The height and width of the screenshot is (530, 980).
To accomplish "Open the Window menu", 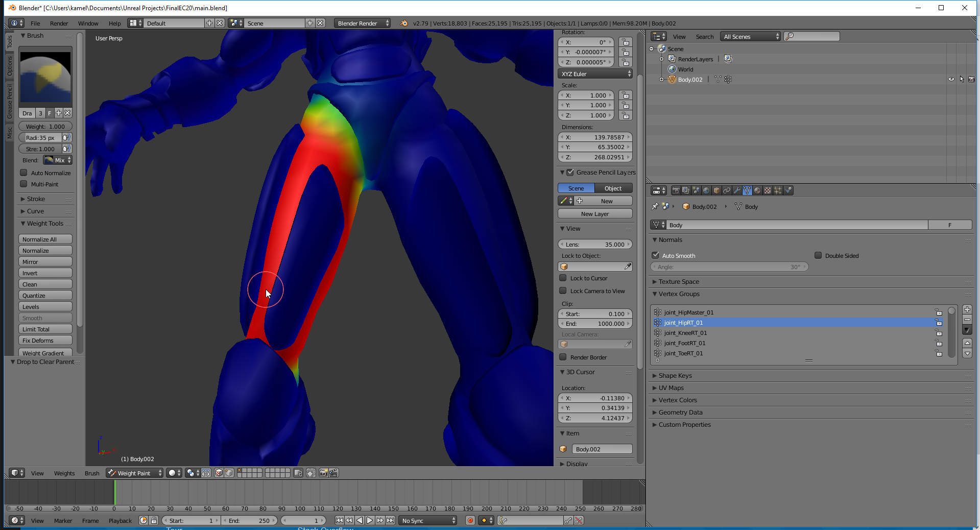I will click(88, 23).
